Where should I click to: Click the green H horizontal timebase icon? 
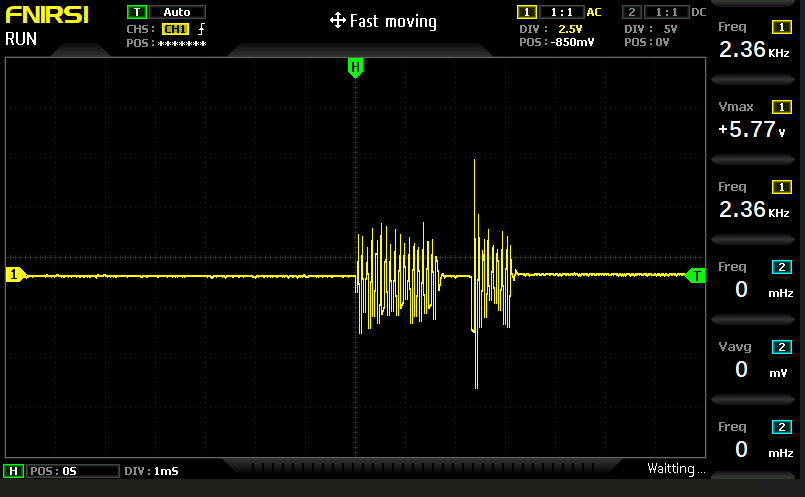(14, 470)
